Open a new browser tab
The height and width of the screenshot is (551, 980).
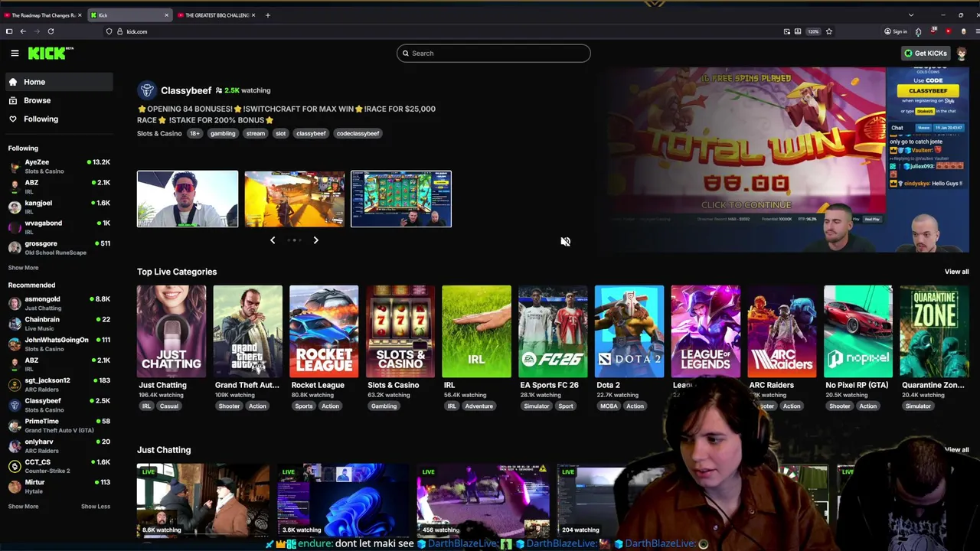pyautogui.click(x=268, y=15)
